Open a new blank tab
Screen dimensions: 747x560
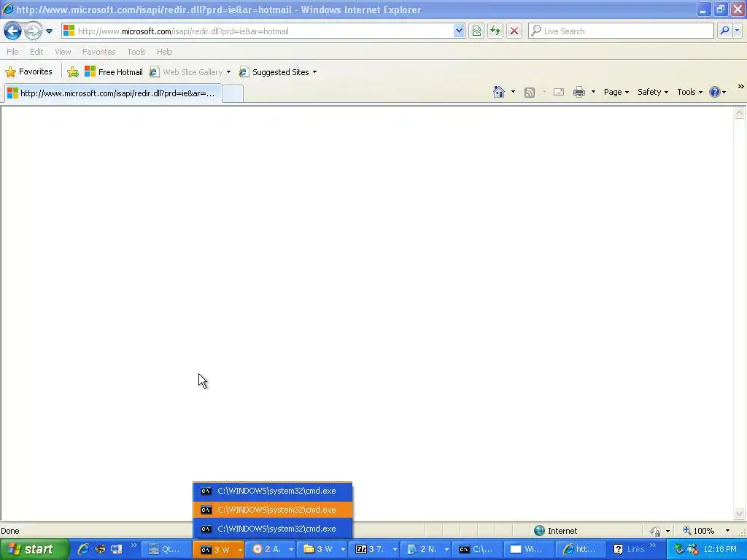[233, 93]
